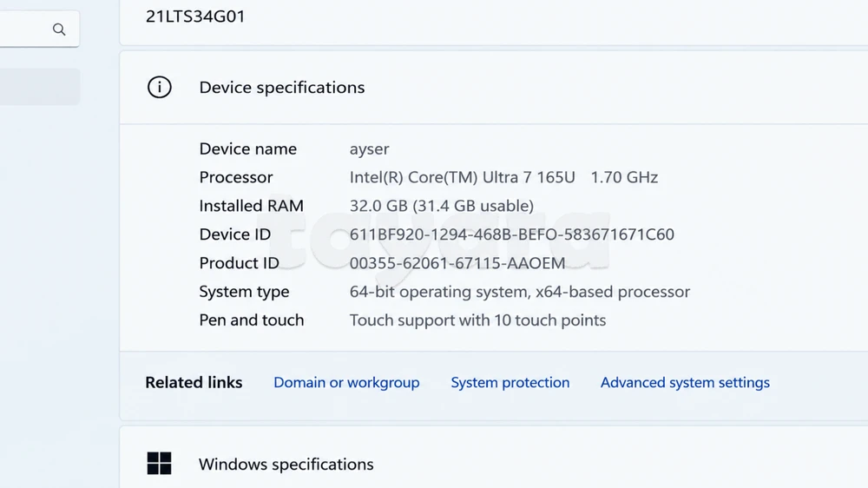The width and height of the screenshot is (868, 488).
Task: Click the Product ID label
Action: (240, 263)
